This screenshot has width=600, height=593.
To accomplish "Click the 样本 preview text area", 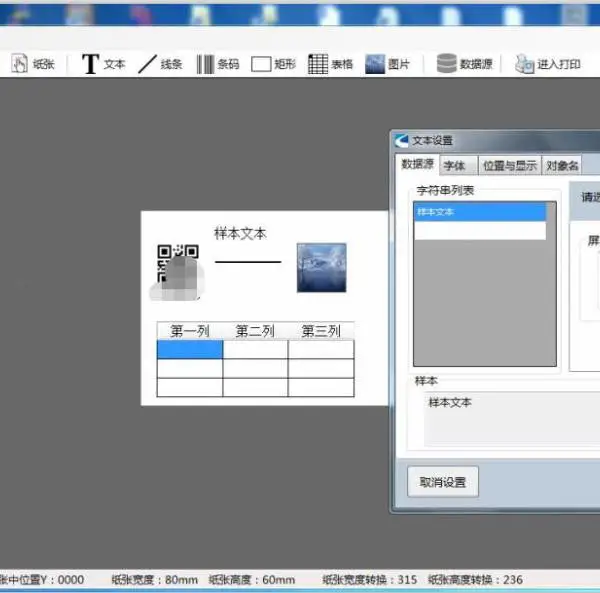I will 512,419.
